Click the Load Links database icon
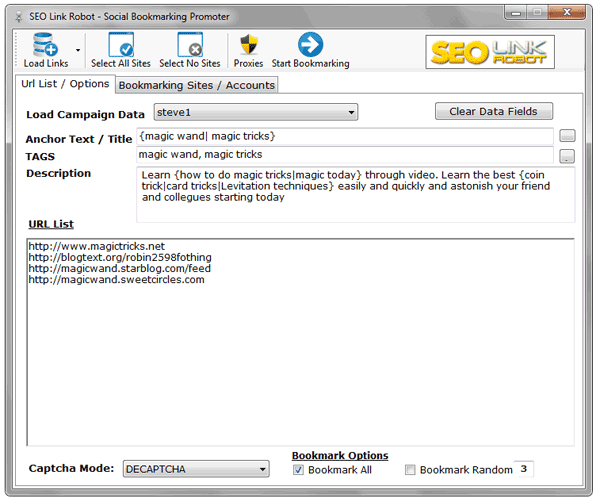The image size is (600, 498). pos(45,45)
